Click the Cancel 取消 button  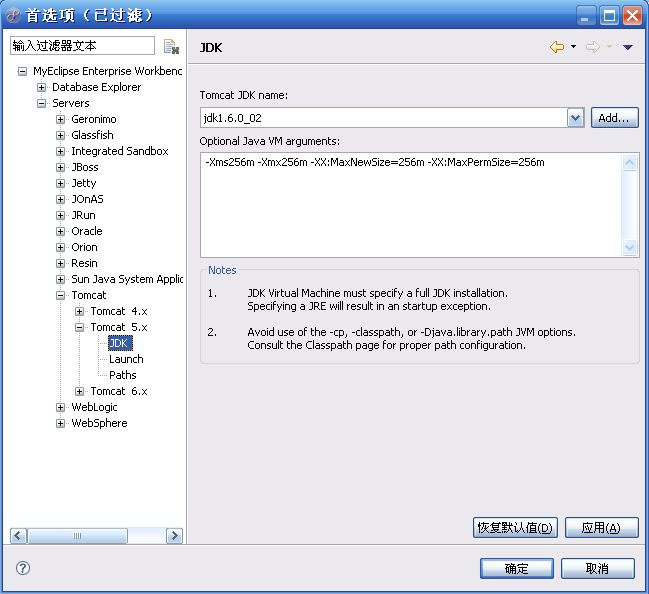(598, 568)
